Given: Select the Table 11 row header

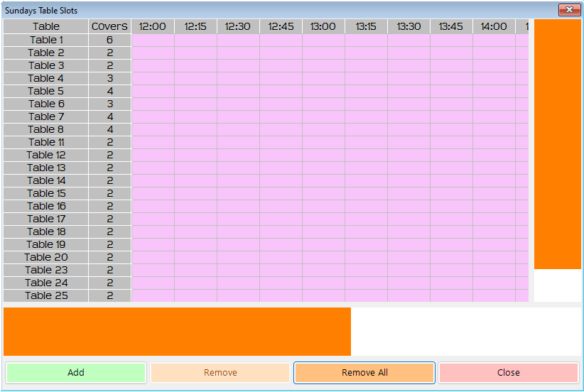Looking at the screenshot, I should [x=46, y=142].
